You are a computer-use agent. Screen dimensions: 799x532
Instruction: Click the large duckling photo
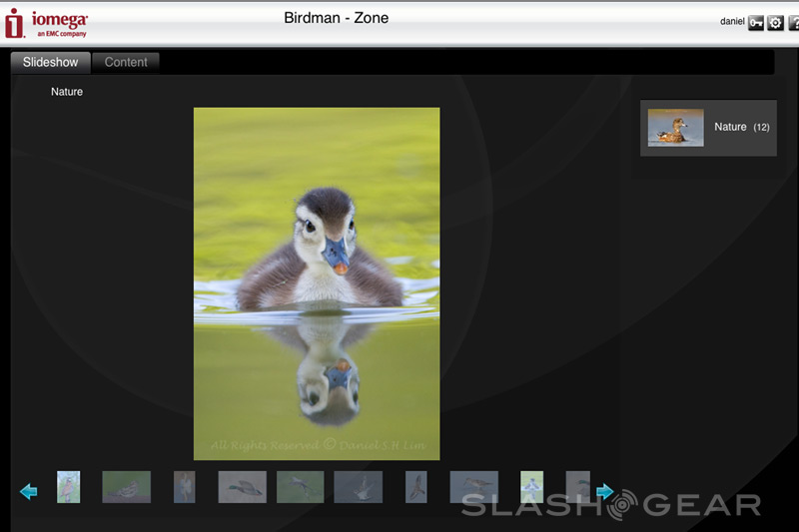[x=317, y=282]
